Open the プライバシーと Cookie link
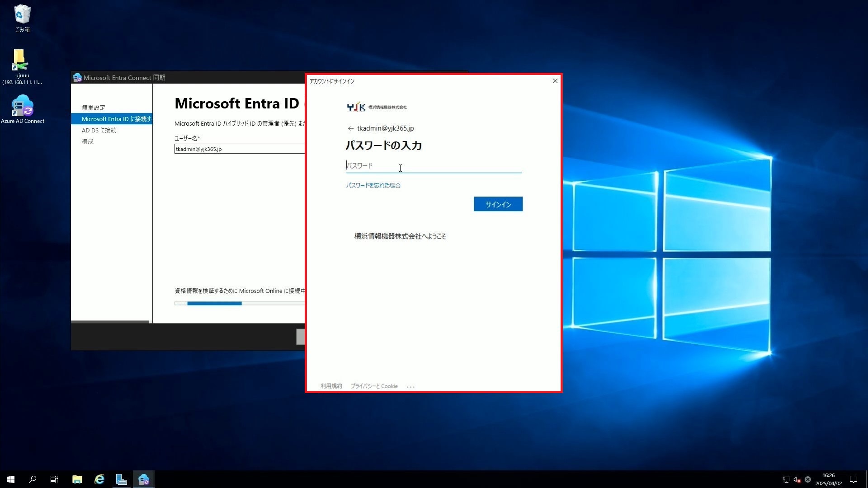Screen dimensions: 868x488 pyautogui.click(x=374, y=386)
